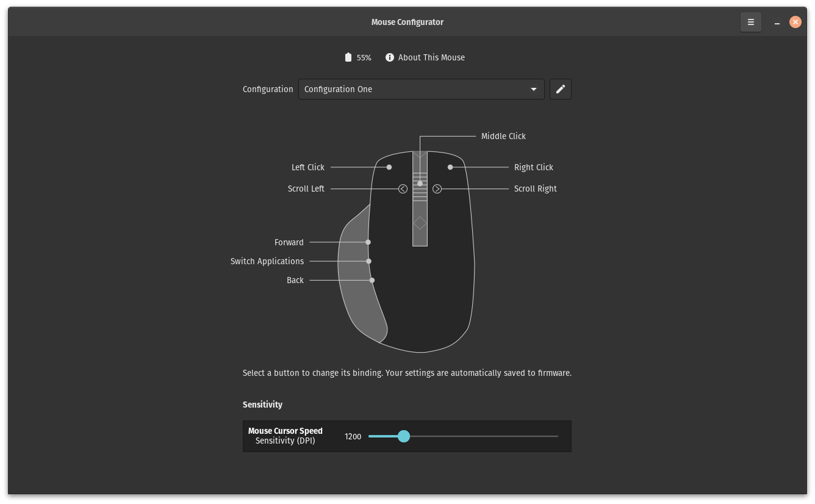Click the pencil icon to rename the configuration
The height and width of the screenshot is (504, 815).
click(x=560, y=89)
